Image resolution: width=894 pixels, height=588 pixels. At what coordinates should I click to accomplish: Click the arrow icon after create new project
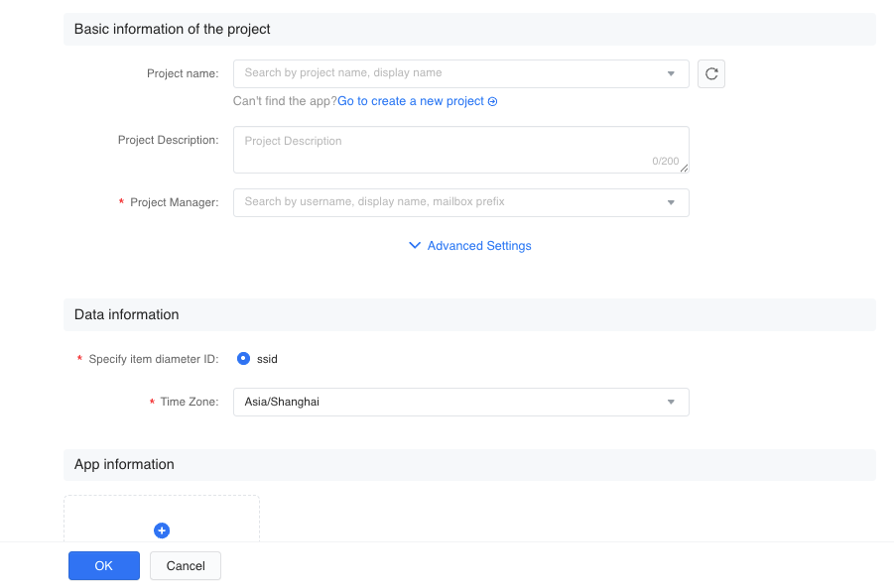click(x=492, y=101)
